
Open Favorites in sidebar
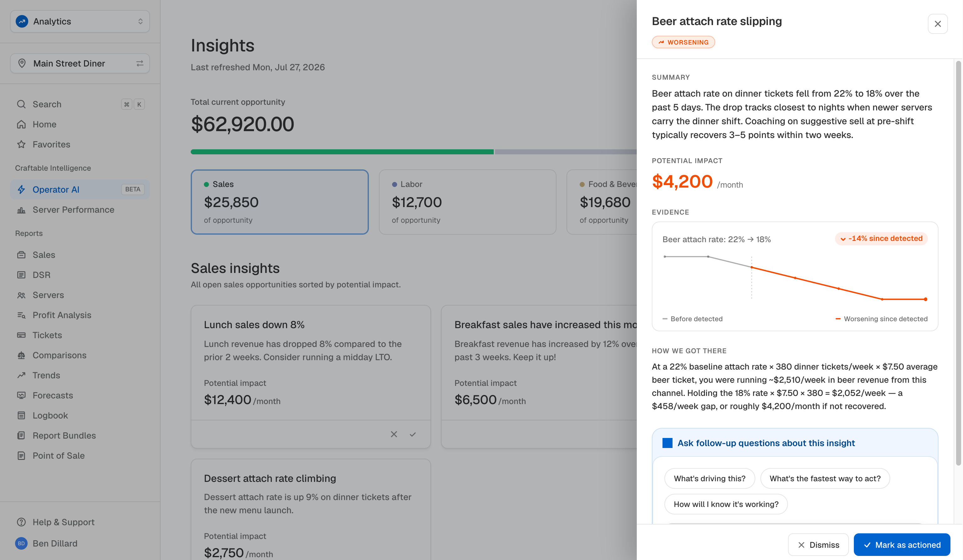pyautogui.click(x=80, y=145)
